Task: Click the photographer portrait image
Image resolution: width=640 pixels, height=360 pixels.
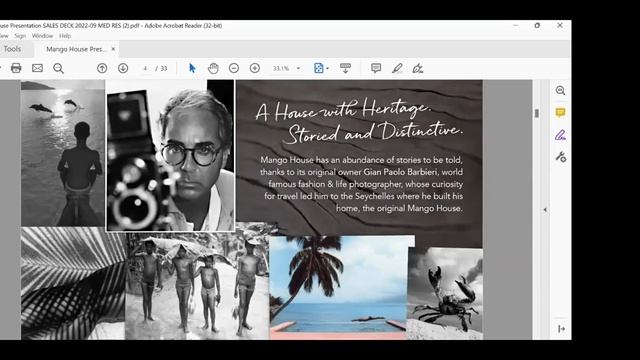Action: (x=170, y=156)
